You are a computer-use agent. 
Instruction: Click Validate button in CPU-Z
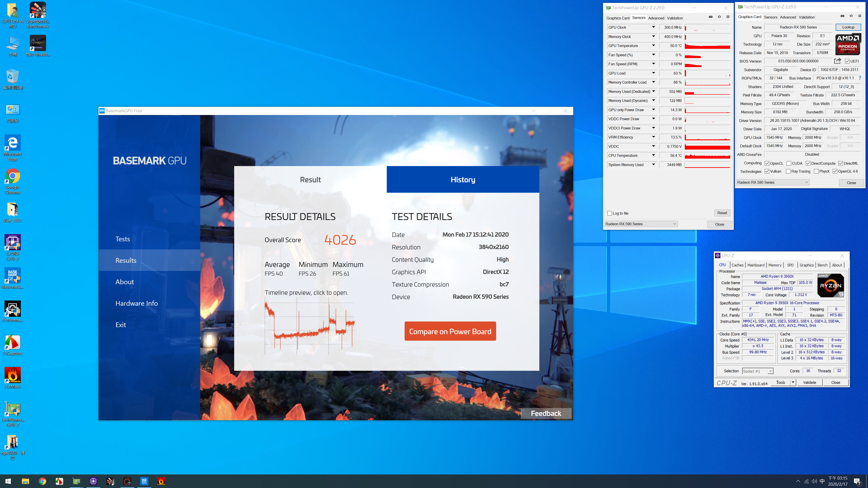click(x=809, y=382)
